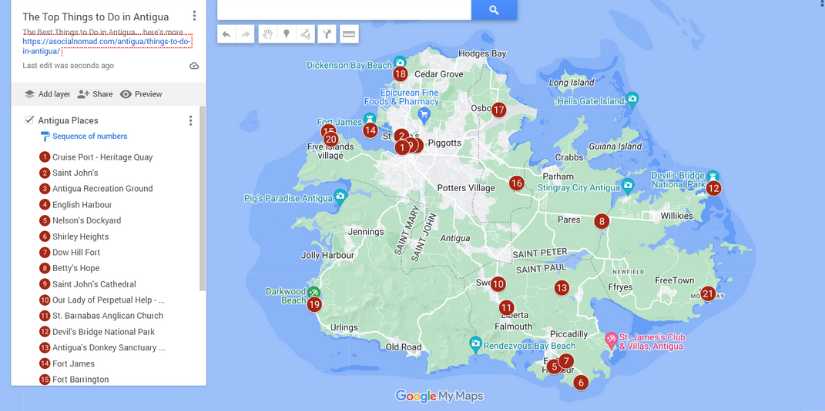Viewport: 825px width, 411px height.
Task: Click the undo arrow in toolbar
Action: (x=226, y=34)
